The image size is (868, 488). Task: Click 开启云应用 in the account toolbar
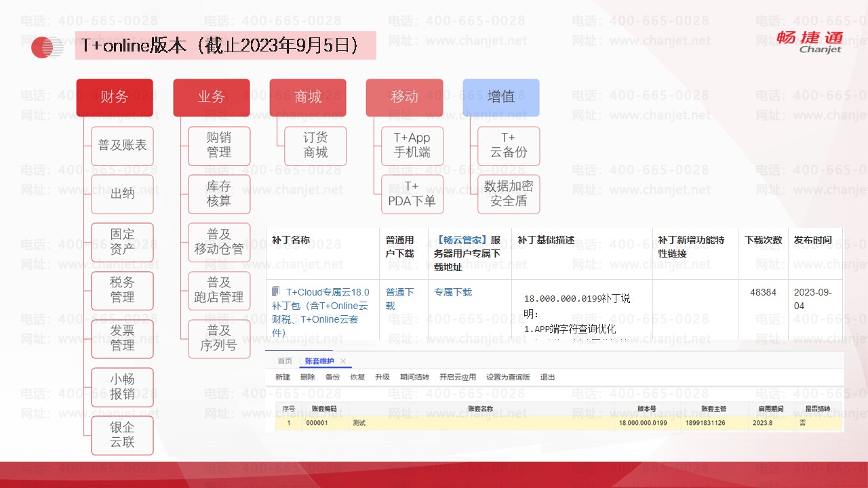(x=458, y=378)
